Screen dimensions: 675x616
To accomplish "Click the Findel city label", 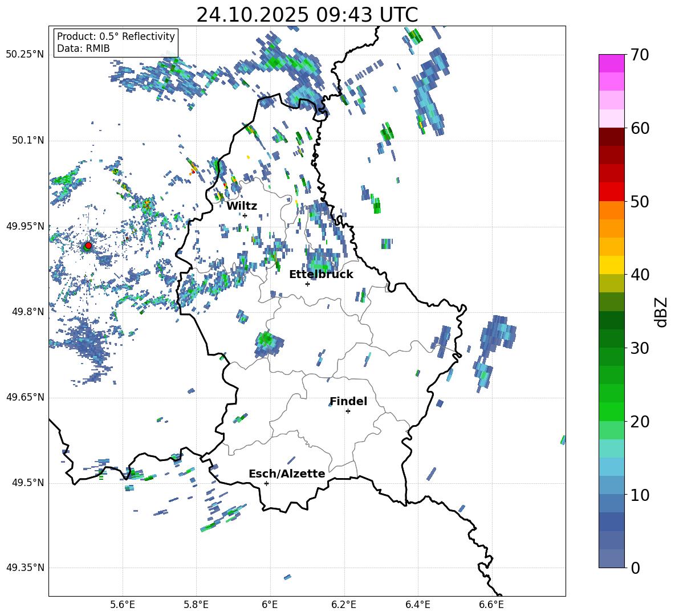I will 348,401.
